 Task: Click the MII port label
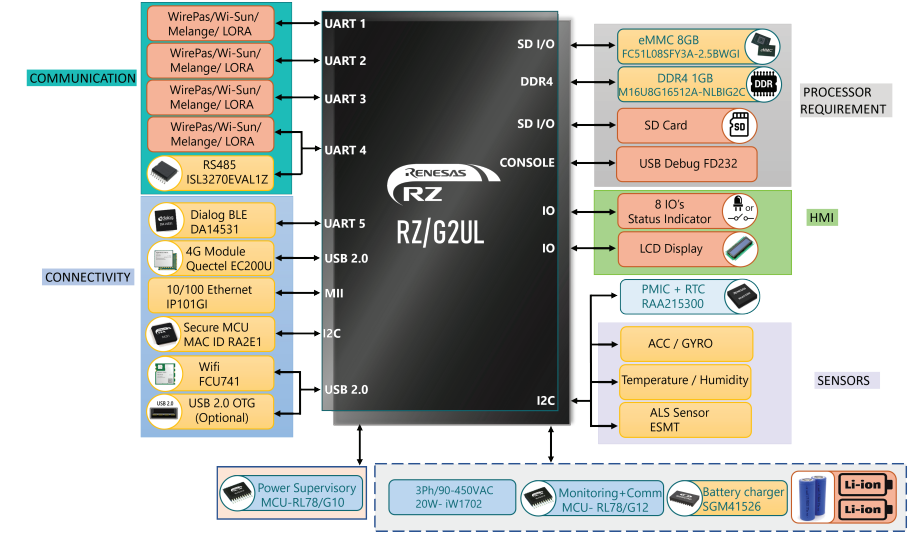coord(334,293)
